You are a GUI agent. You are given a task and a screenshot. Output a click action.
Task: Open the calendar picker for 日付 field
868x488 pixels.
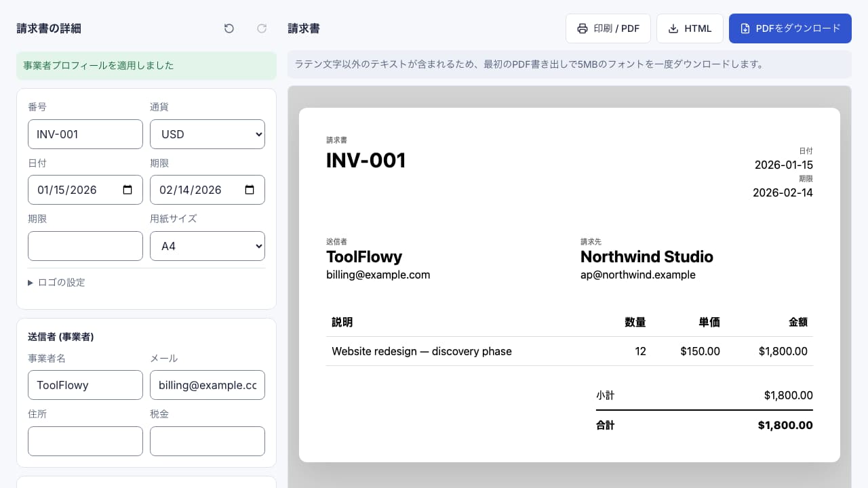pos(127,190)
